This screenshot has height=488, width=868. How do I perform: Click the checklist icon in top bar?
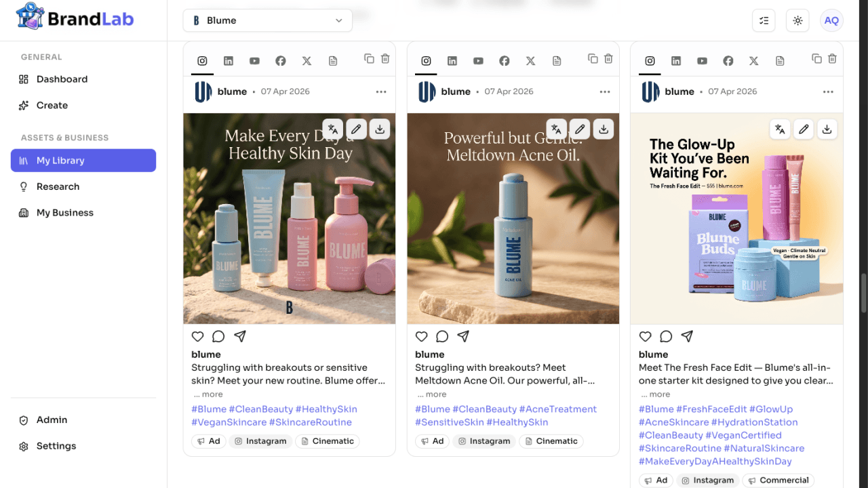(x=764, y=20)
